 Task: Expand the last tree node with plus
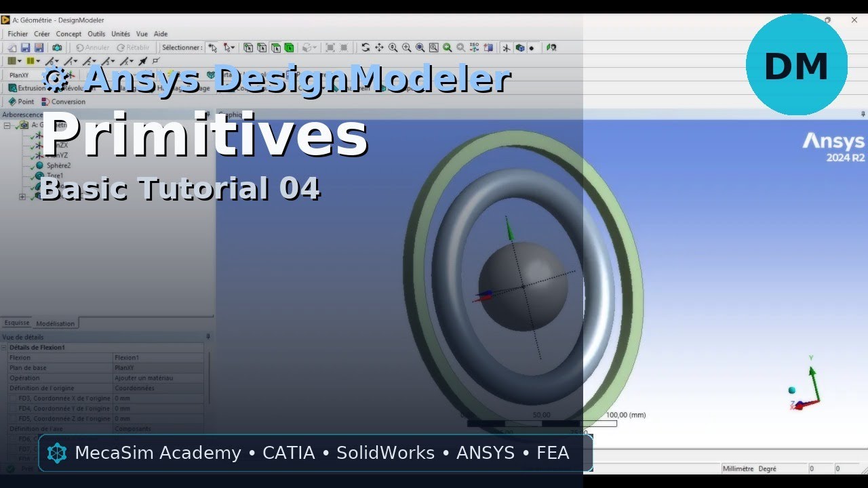coord(22,197)
